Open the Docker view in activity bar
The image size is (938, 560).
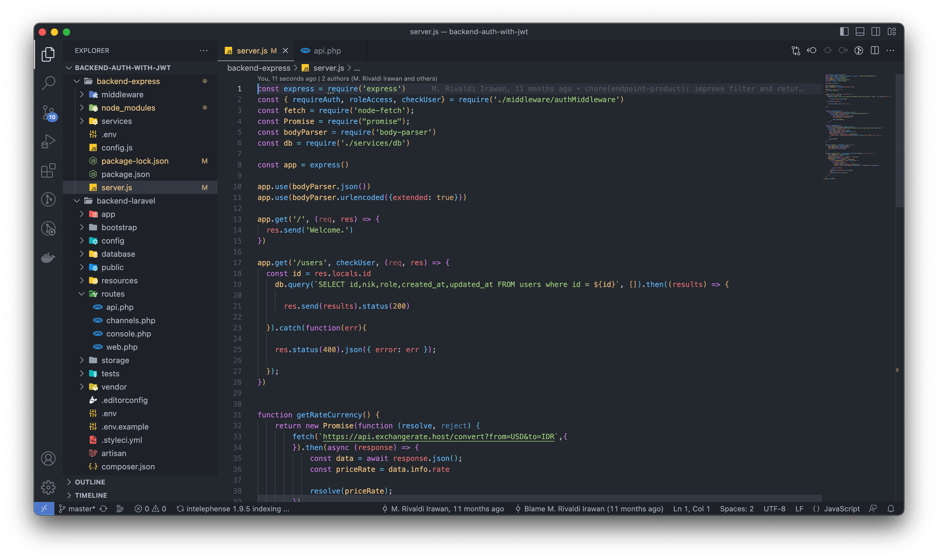(x=48, y=257)
